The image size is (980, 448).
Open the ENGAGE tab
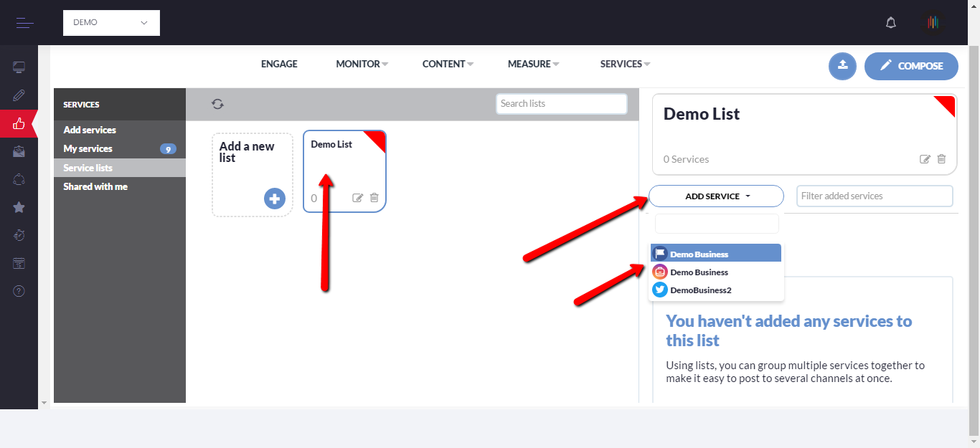[279, 64]
